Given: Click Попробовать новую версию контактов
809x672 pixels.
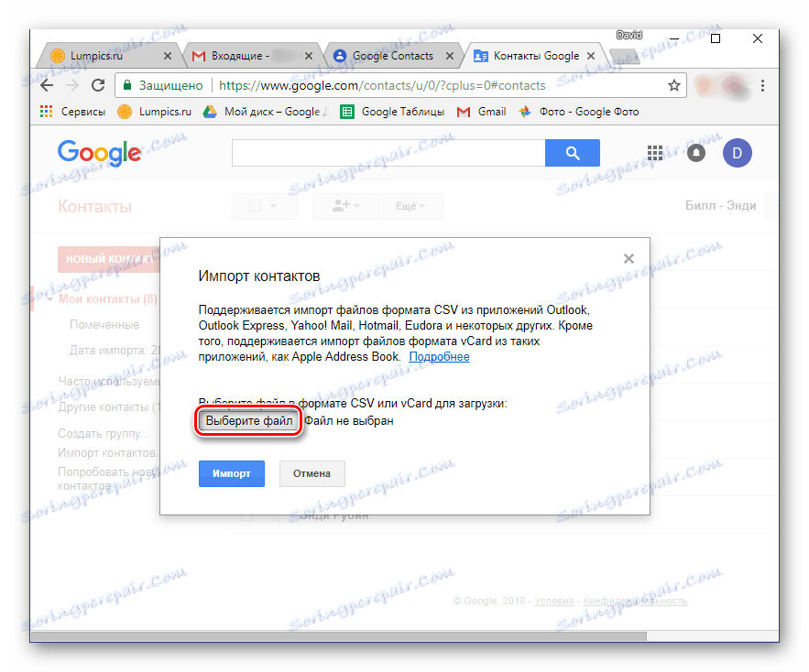Looking at the screenshot, I should click(x=109, y=479).
